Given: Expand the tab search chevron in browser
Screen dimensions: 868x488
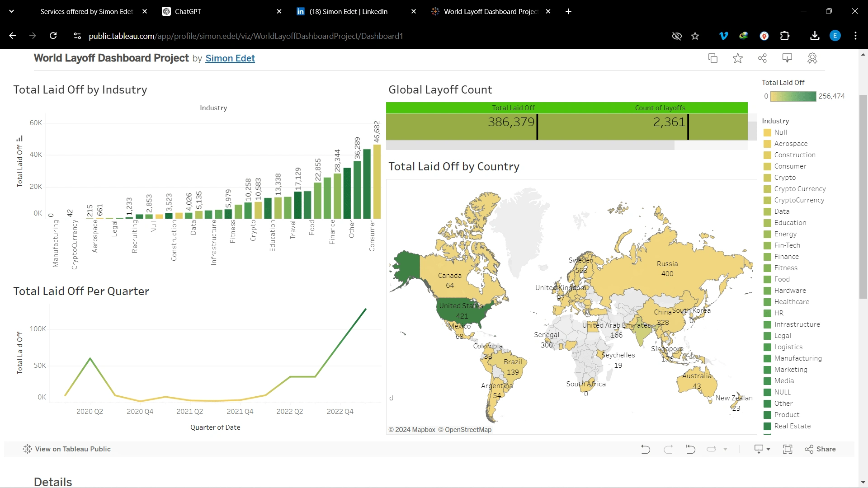Looking at the screenshot, I should (x=12, y=12).
